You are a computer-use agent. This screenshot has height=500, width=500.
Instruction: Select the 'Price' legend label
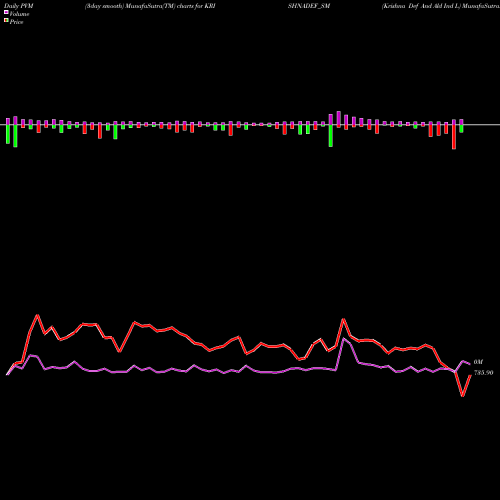click(x=16, y=22)
